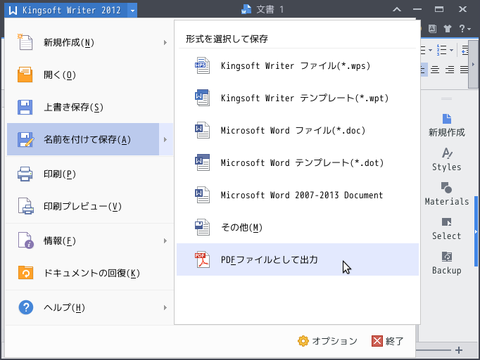This screenshot has height=360, width=480.
Task: Choose Kingsoft Writer ファイル(*.wps) text
Action: 295,65
